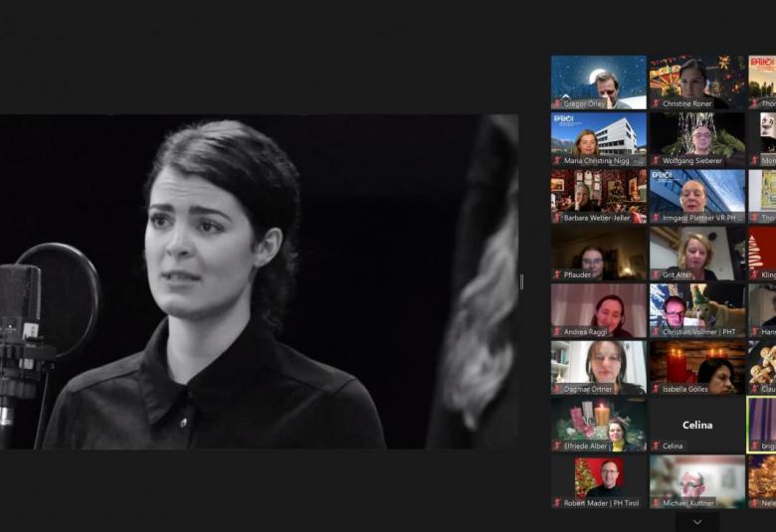Select Robert Mader's video tile
Viewport: 776px width, 532px height.
click(x=598, y=480)
